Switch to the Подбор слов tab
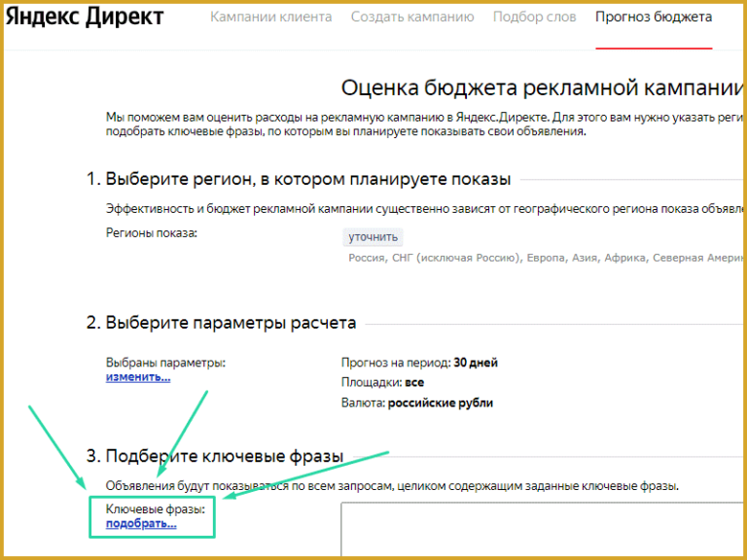 [x=535, y=17]
